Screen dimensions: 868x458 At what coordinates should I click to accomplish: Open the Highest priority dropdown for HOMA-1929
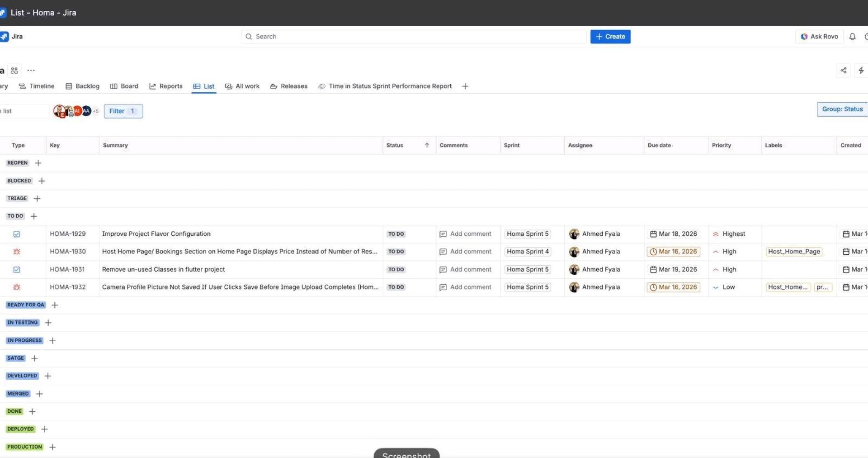(729, 234)
